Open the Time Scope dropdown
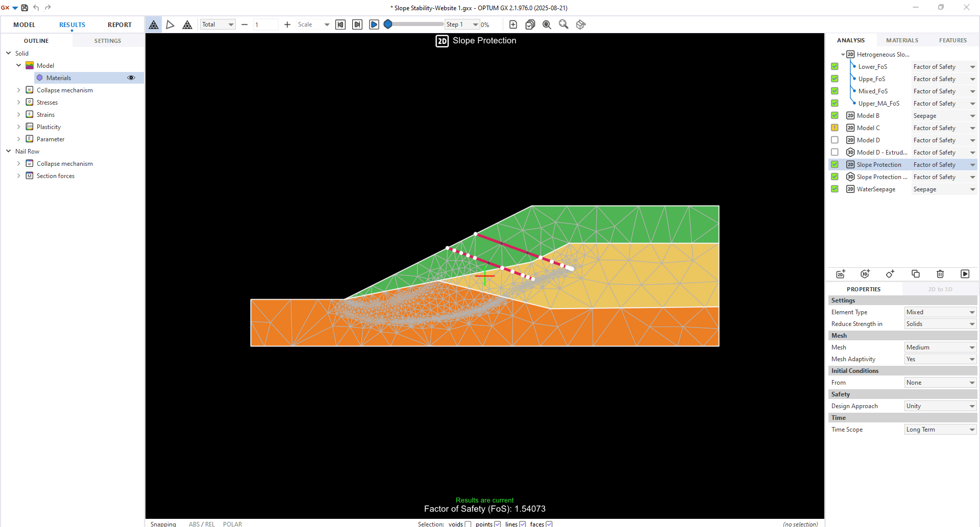Viewport: 980px width, 527px height. pos(940,430)
